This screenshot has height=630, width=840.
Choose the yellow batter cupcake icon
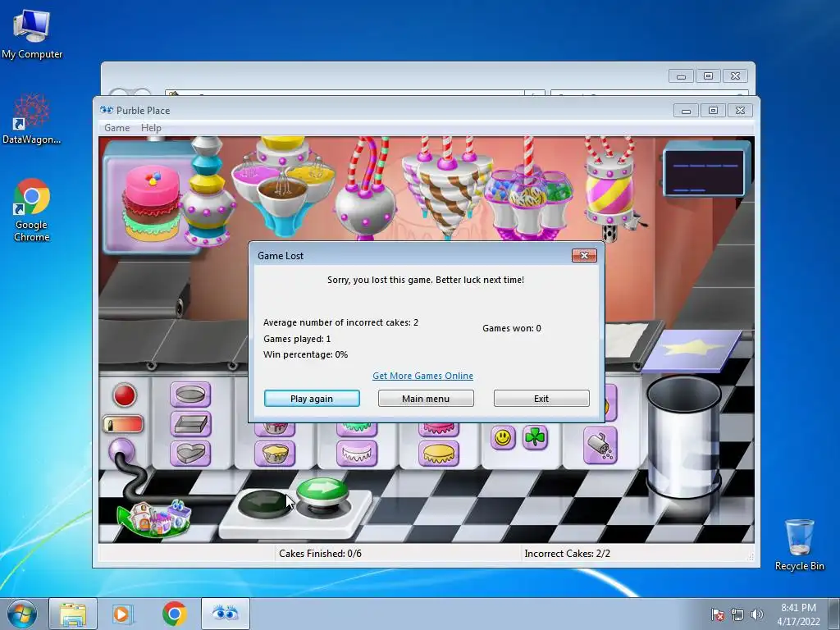[x=274, y=454]
